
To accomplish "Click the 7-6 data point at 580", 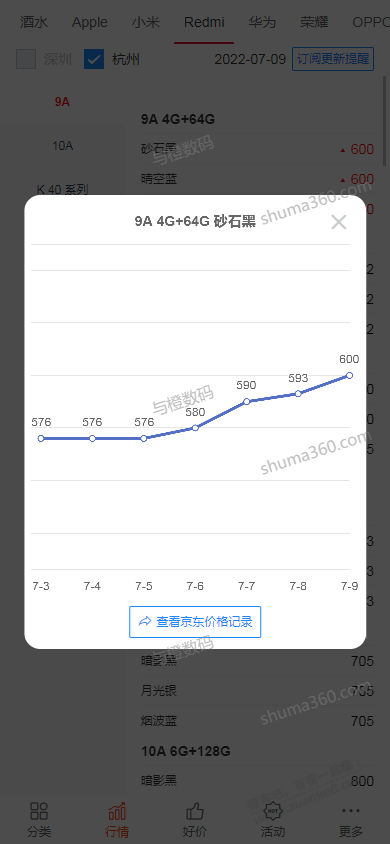I will point(195,427).
